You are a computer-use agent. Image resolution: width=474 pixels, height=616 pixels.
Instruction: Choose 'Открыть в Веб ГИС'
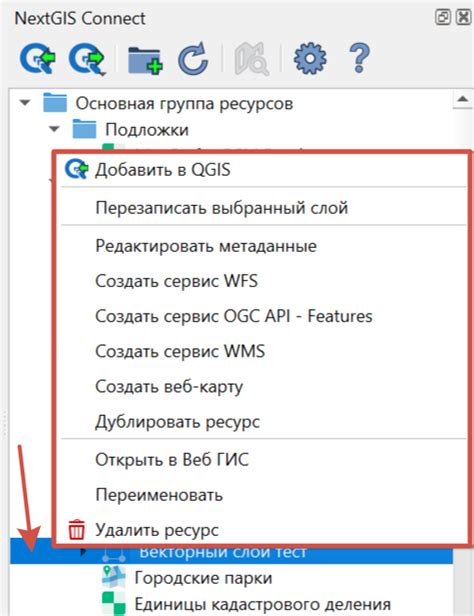pyautogui.click(x=262, y=459)
